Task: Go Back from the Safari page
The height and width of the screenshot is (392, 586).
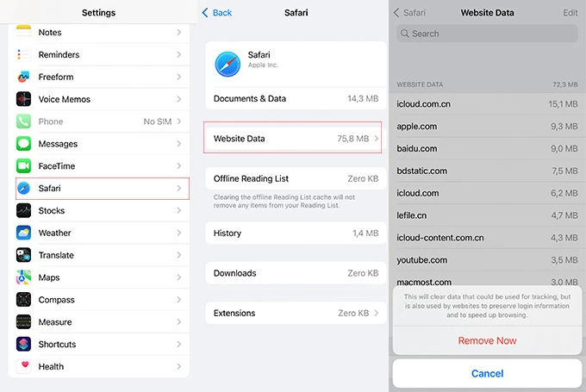Action: tap(217, 13)
